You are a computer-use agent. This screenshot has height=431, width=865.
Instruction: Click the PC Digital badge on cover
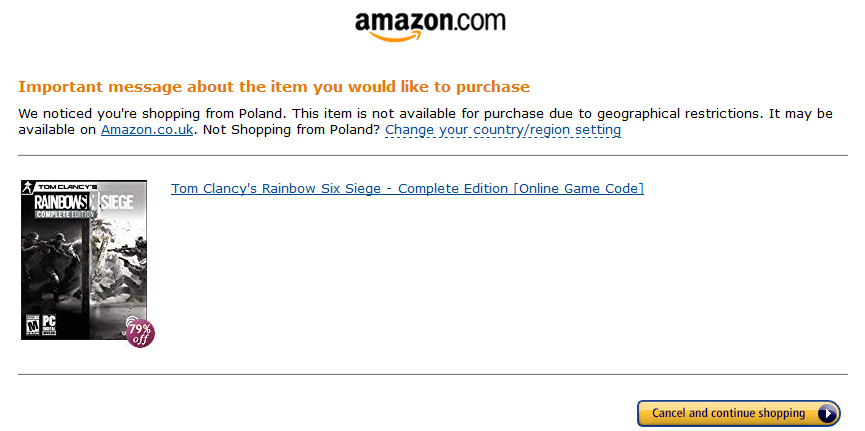click(49, 325)
